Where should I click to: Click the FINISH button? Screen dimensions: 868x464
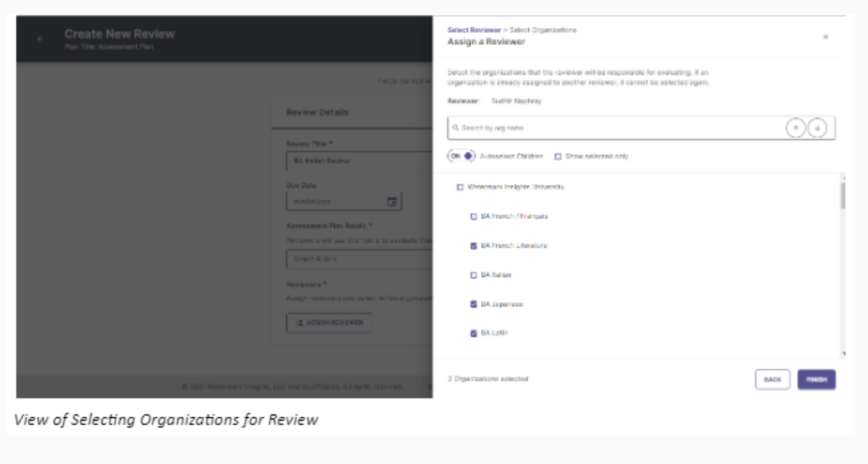click(x=816, y=379)
